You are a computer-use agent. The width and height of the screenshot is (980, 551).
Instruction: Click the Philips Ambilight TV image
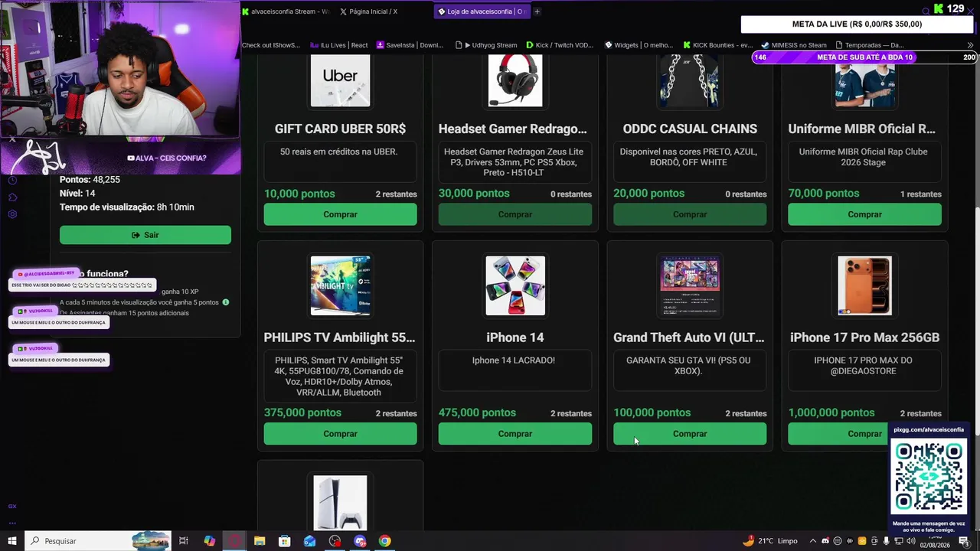(340, 285)
